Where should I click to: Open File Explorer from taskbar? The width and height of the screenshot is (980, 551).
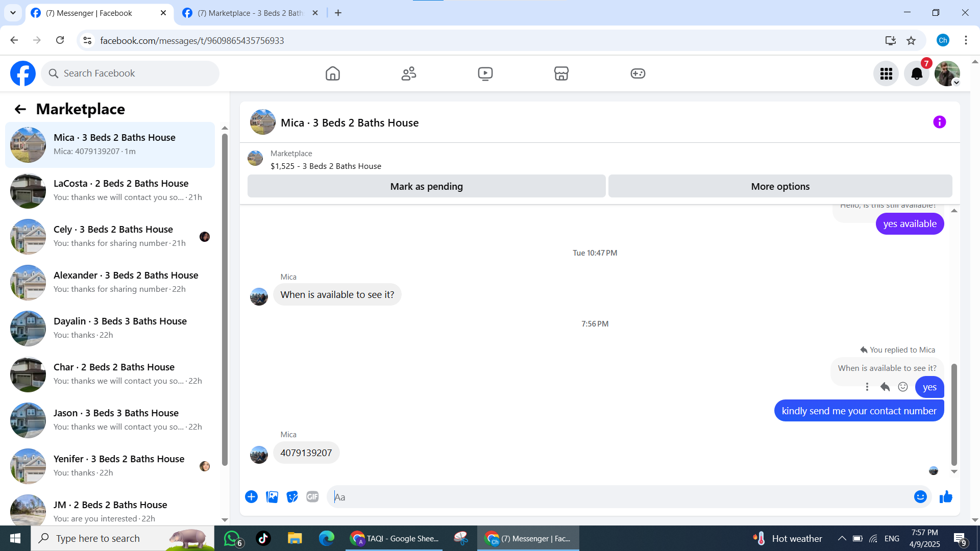(x=295, y=538)
